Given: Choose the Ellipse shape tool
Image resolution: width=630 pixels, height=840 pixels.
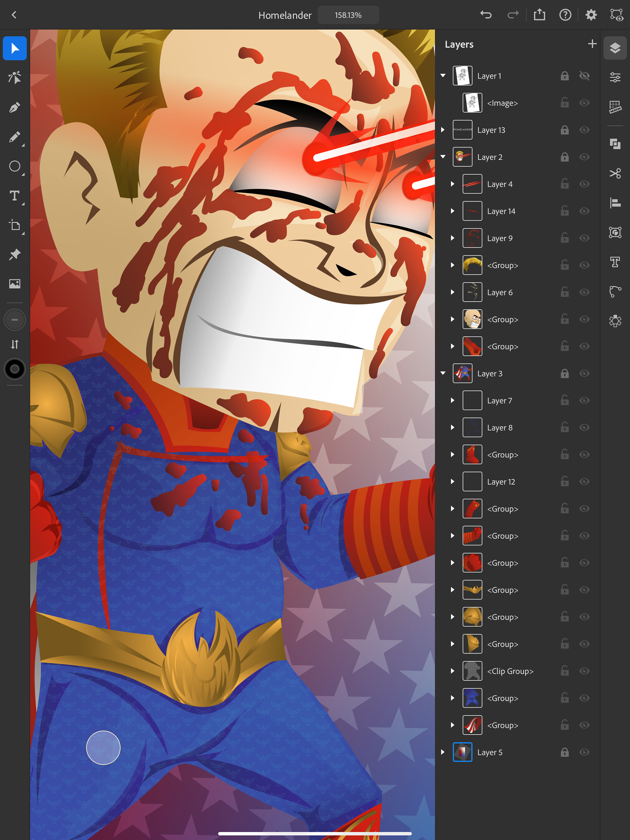Looking at the screenshot, I should point(14,166).
